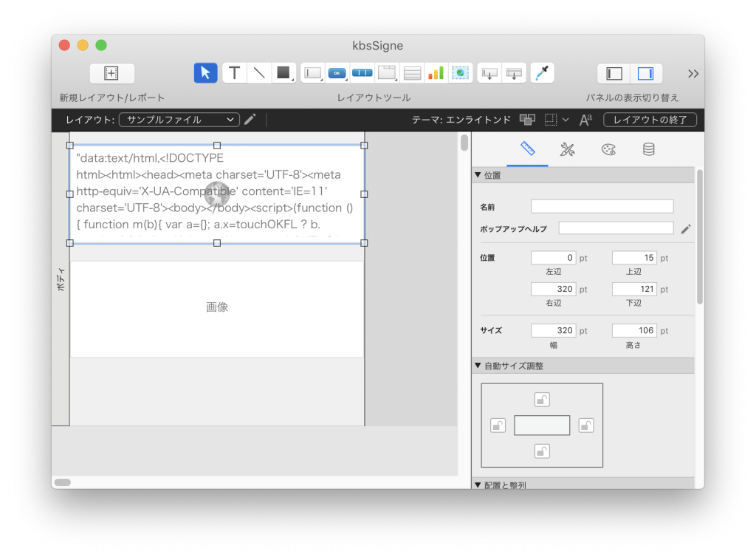
Task: Switch to the Data tab
Action: [648, 149]
